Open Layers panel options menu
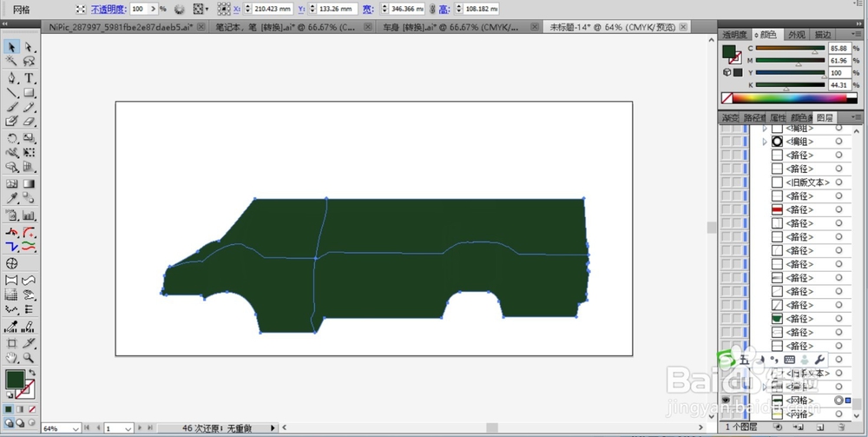This screenshot has height=437, width=868. pos(857,117)
